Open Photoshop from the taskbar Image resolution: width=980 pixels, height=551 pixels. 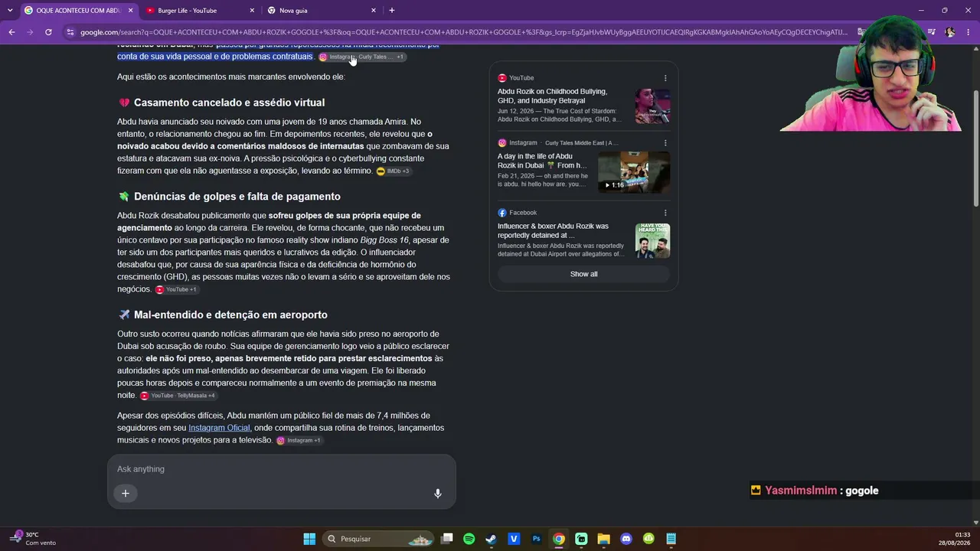pyautogui.click(x=537, y=539)
